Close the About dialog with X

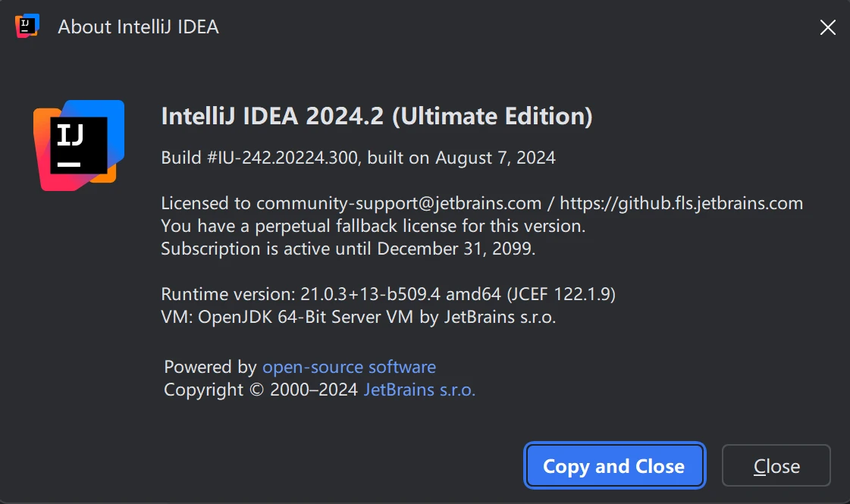[x=827, y=27]
